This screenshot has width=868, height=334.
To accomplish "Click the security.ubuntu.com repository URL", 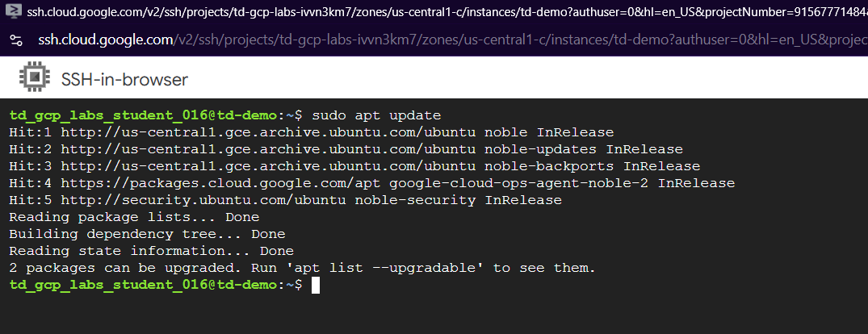I will pos(203,200).
